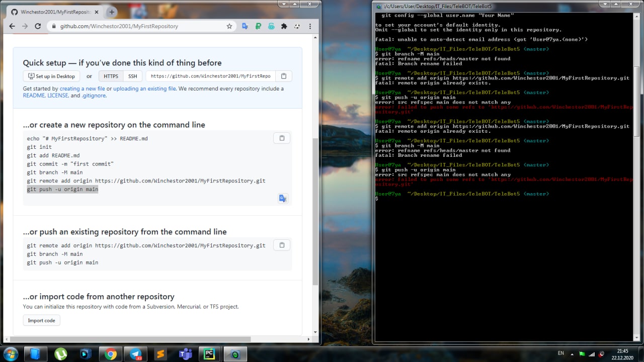Click the terminal command prompt line
The width and height of the screenshot is (644, 362).
(x=504, y=199)
